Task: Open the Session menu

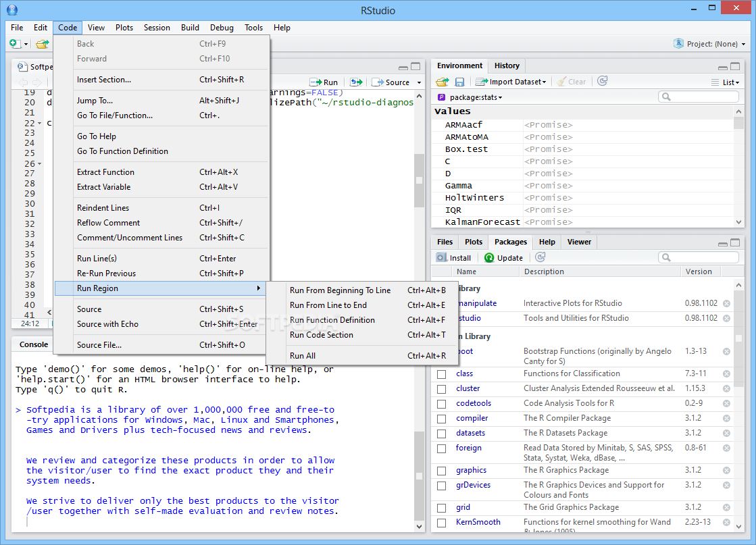Action: coord(157,28)
